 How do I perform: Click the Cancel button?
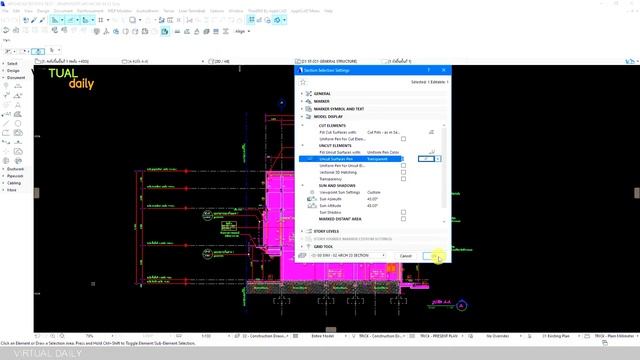(x=406, y=256)
